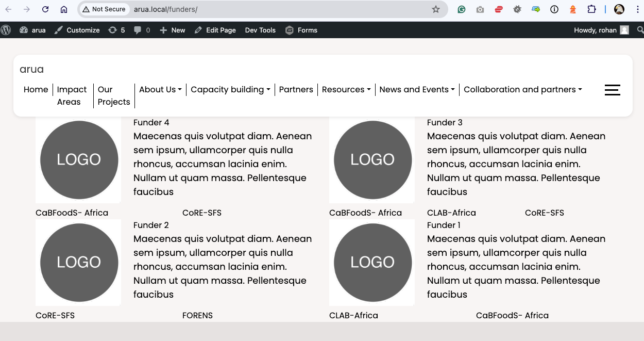
Task: Open the browser extensions puzzle icon
Action: point(591,9)
